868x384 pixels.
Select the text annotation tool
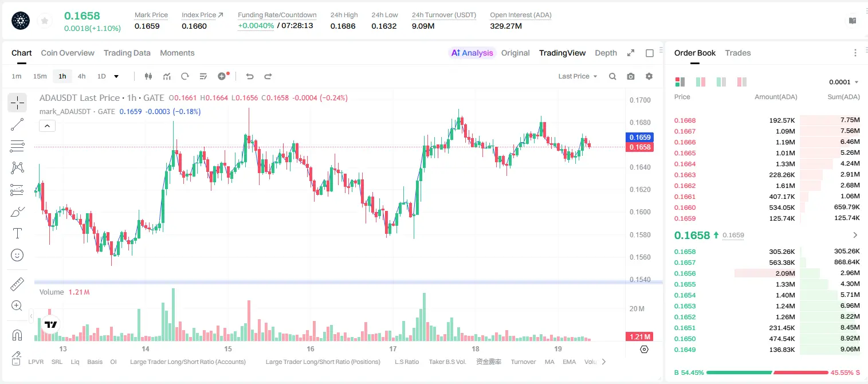tap(17, 233)
